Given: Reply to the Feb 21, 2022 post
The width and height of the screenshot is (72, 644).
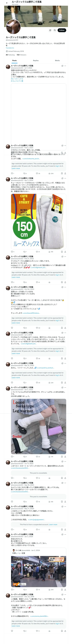Looking at the screenshot, I should 12,282.
